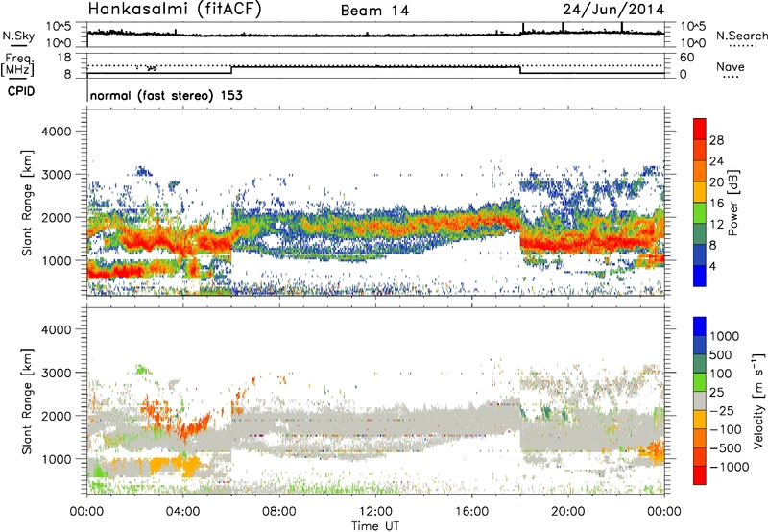768x532 pixels.
Task: Click the '18' frequency axis tick label
Action: [63, 58]
